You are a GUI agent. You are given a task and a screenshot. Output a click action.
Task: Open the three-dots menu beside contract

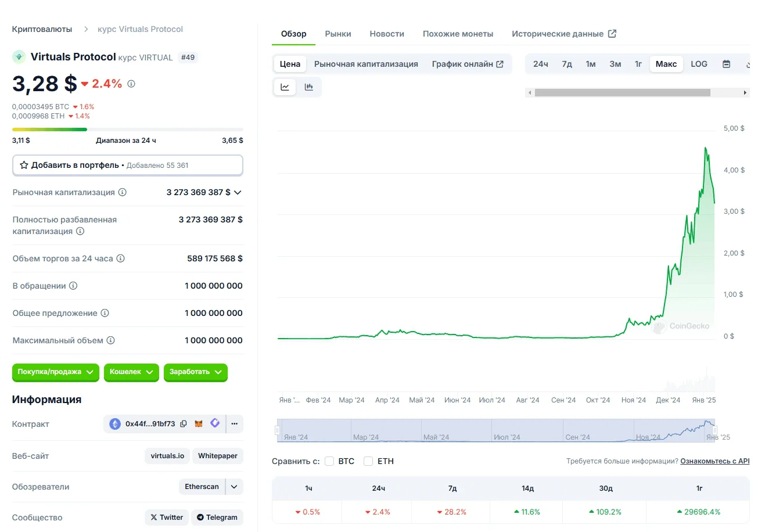(235, 424)
